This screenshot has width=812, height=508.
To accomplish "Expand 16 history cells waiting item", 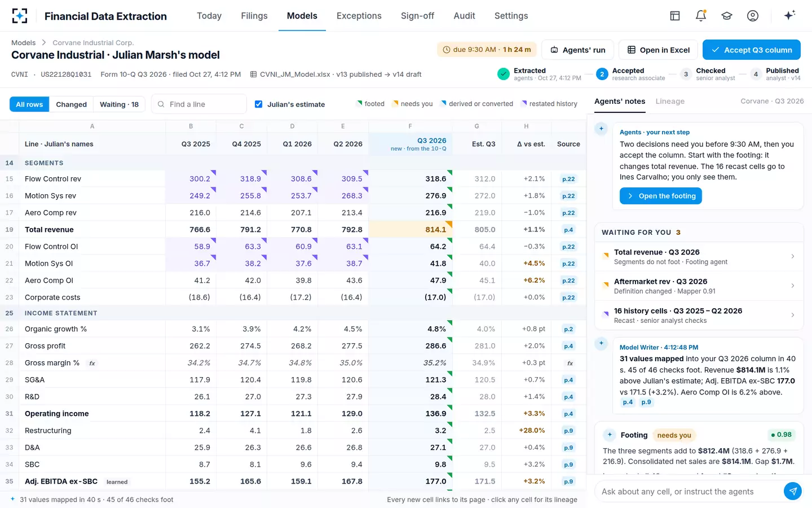I will (x=699, y=316).
